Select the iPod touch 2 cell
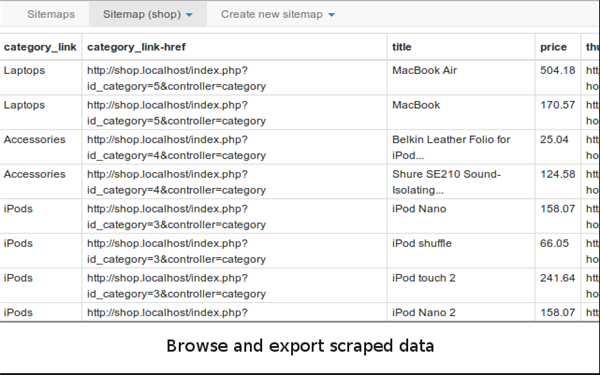600x375 pixels. (461, 285)
